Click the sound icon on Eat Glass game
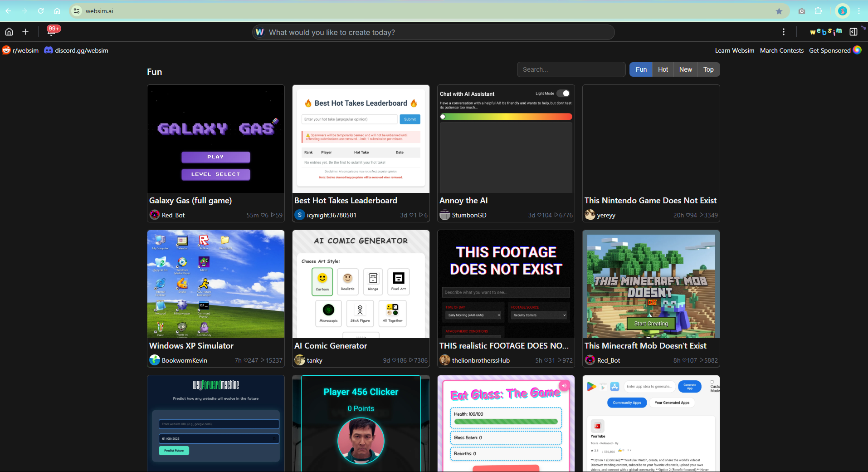 pos(564,386)
